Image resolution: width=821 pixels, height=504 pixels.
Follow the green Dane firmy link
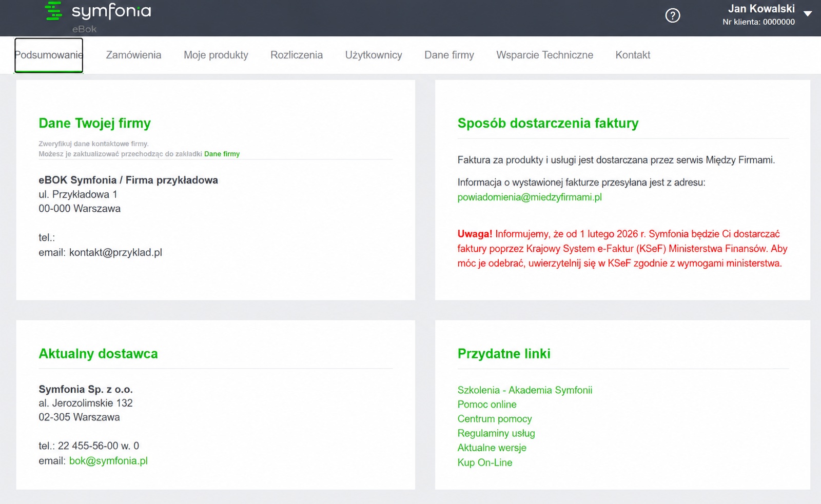point(222,154)
